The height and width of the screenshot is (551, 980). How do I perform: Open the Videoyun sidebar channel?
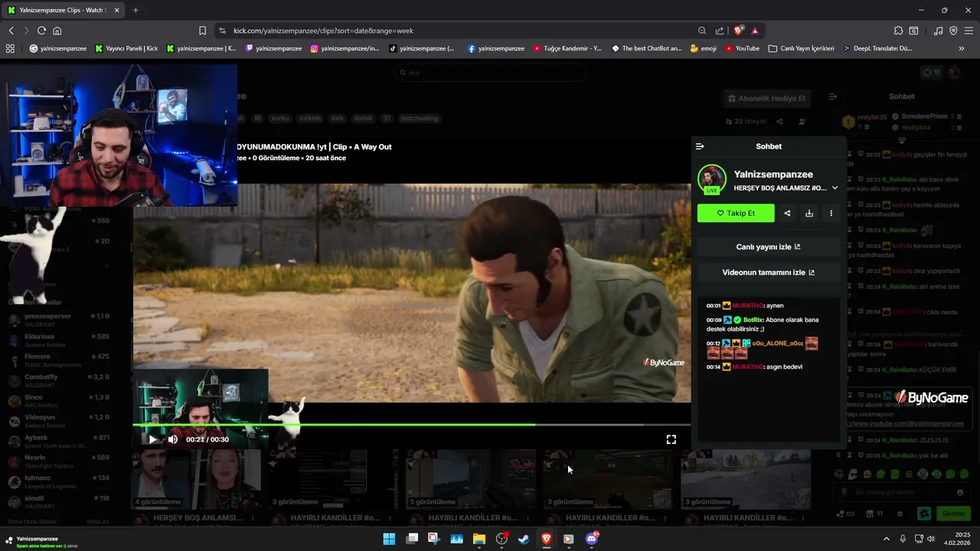coord(59,421)
